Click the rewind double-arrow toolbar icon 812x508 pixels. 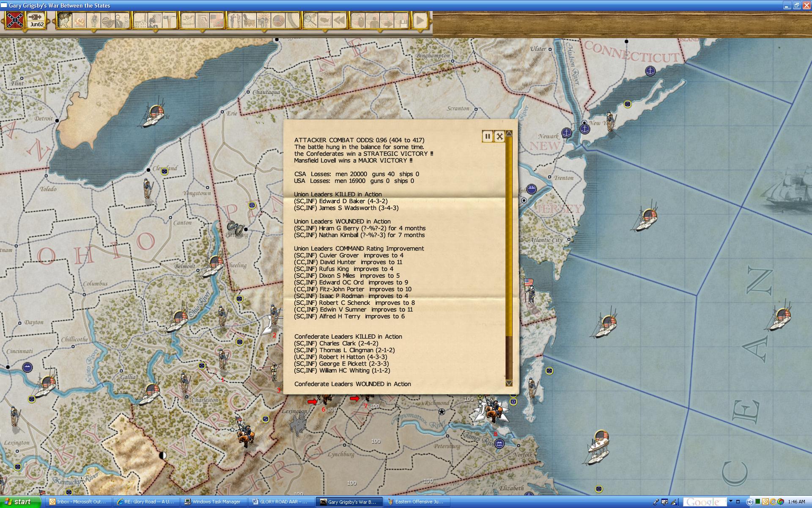339,20
